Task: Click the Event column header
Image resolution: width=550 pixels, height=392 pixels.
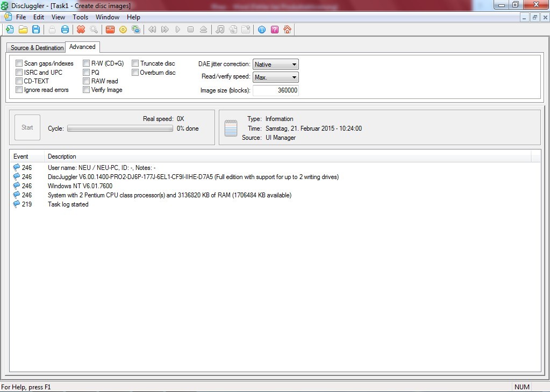Action: (x=27, y=156)
